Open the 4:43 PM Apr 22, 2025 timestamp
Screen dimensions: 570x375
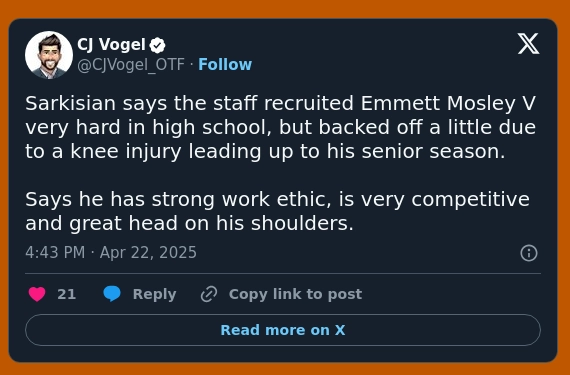(x=111, y=253)
